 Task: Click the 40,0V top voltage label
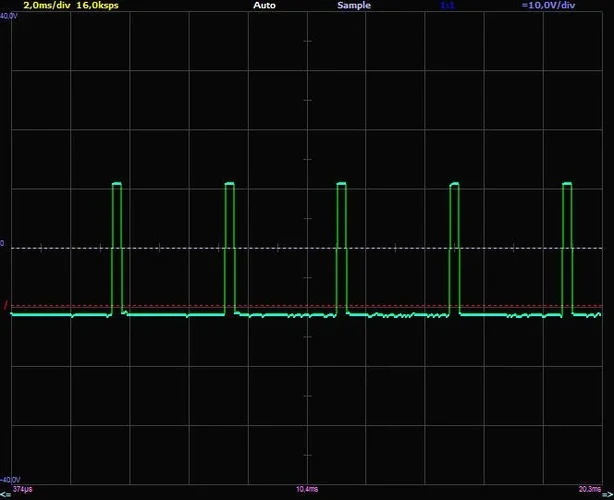[x=8, y=16]
